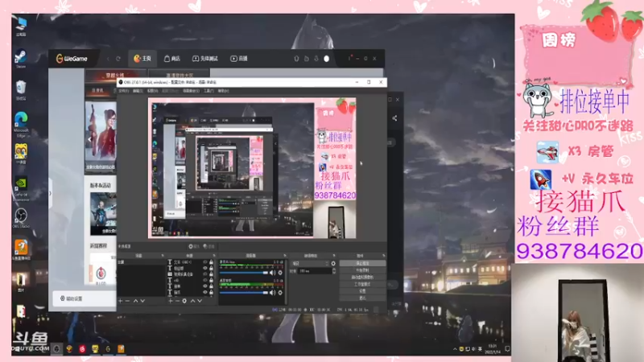The height and width of the screenshot is (362, 644).
Task: Open WeGame user avatar
Action: 327,59
